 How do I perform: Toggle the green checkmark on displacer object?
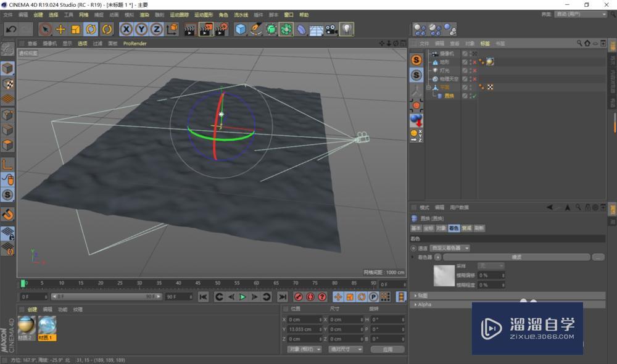pyautogui.click(x=474, y=96)
